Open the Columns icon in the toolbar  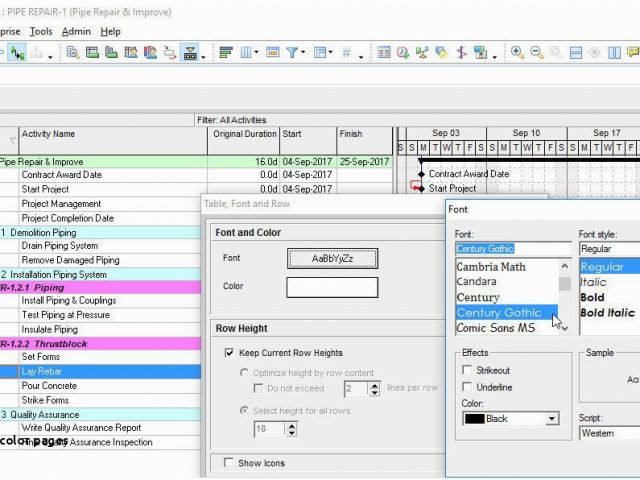(x=247, y=53)
